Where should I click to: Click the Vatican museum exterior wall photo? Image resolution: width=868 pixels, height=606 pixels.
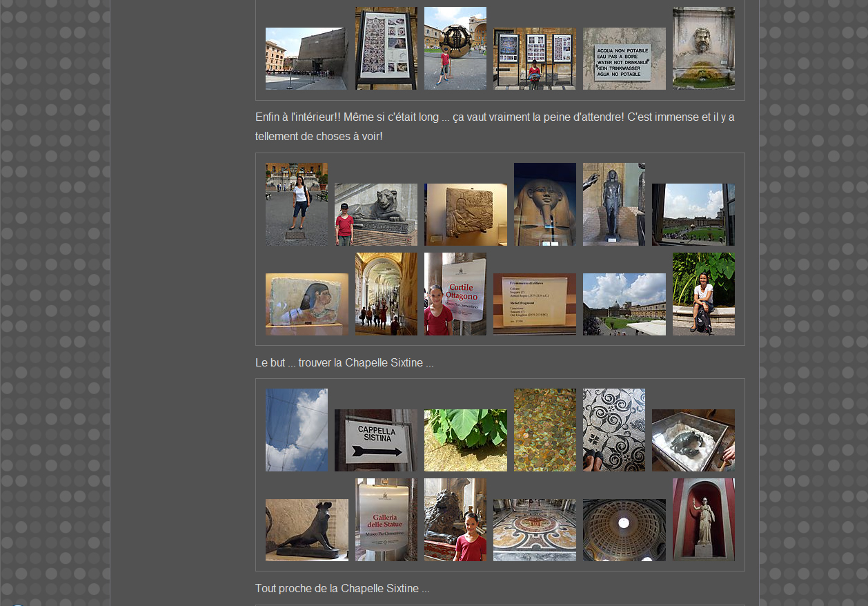306,59
